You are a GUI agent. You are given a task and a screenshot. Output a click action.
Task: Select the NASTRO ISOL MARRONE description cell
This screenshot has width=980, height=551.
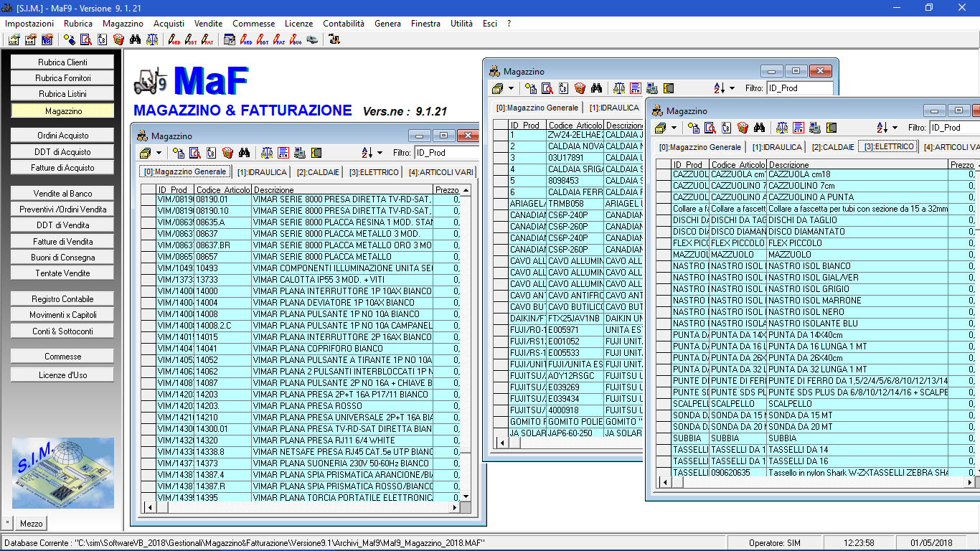[857, 301]
